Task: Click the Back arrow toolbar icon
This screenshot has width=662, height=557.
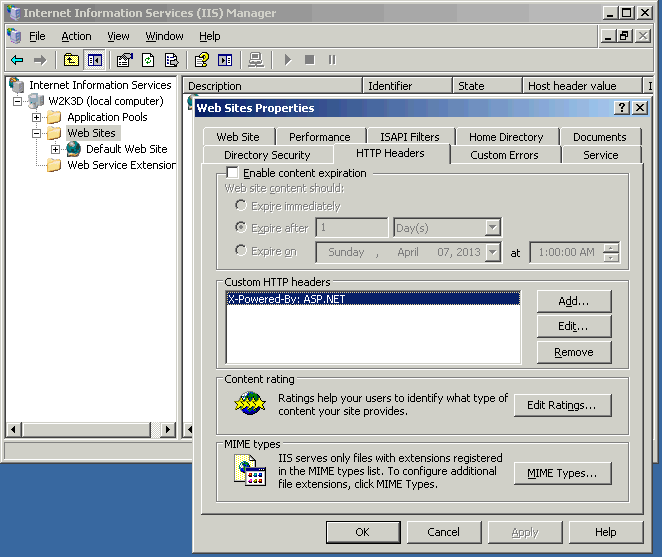Action: 17,60
